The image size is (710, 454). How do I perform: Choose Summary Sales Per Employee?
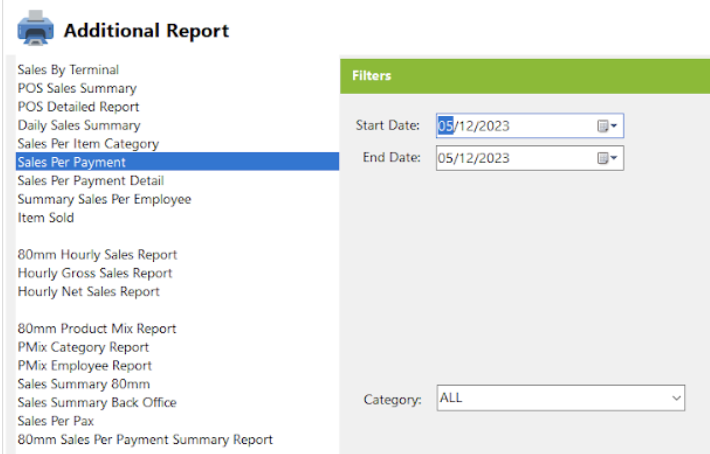pyautogui.click(x=104, y=199)
